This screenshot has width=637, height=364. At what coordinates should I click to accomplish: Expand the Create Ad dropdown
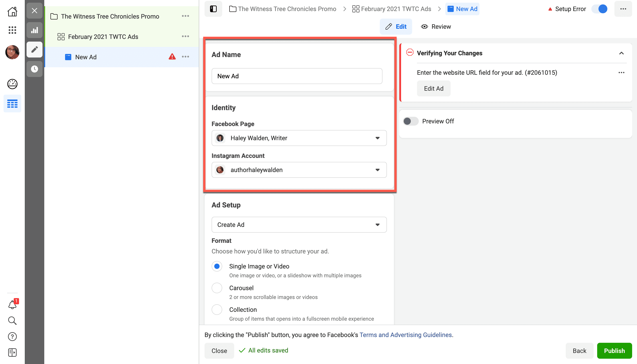[299, 225]
